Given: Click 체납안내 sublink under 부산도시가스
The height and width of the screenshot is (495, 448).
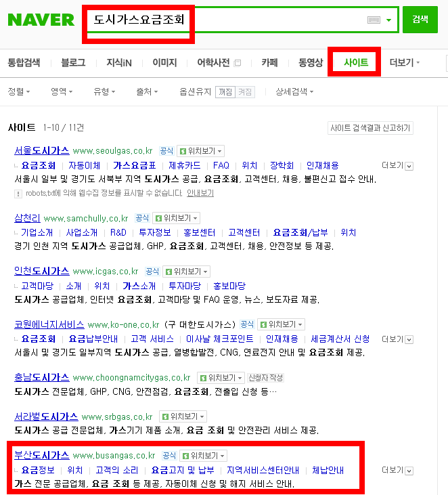Looking at the screenshot, I should tap(328, 471).
